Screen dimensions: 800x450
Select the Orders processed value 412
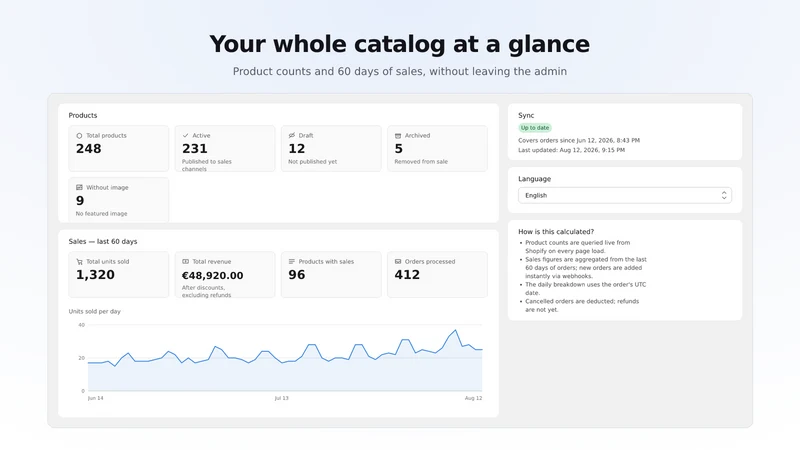pyautogui.click(x=407, y=275)
